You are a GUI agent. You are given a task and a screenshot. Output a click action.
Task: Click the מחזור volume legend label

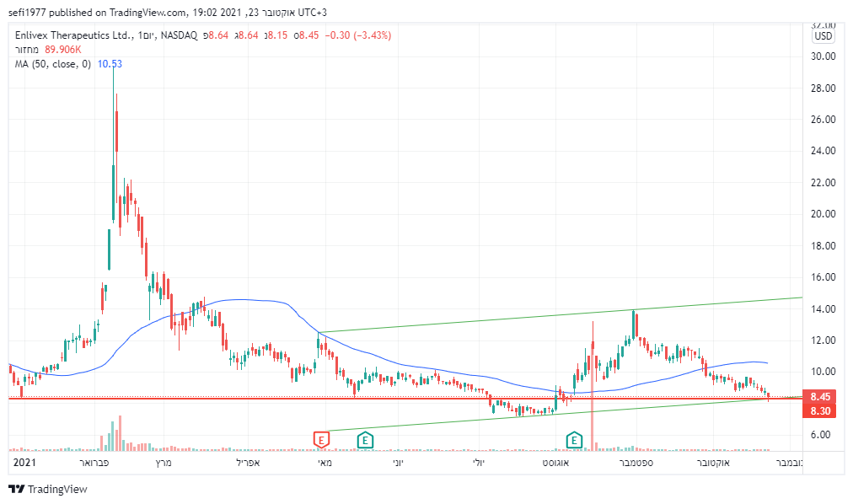[x=27, y=50]
